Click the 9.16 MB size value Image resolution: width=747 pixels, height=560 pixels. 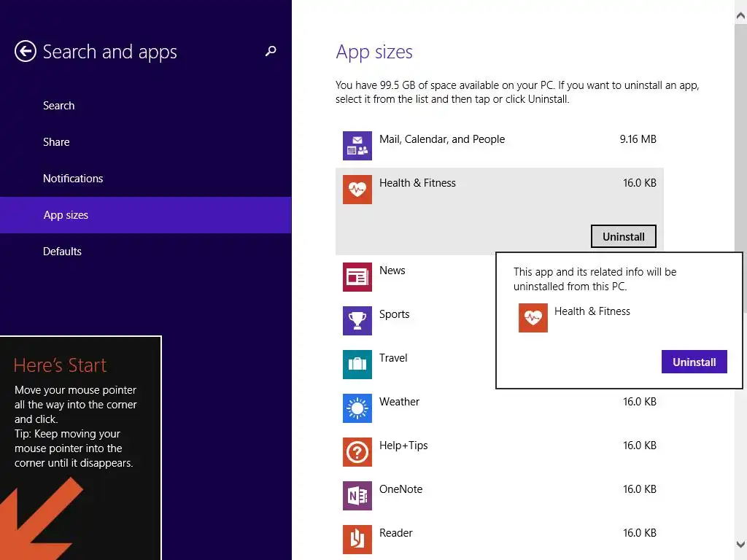[x=638, y=139]
